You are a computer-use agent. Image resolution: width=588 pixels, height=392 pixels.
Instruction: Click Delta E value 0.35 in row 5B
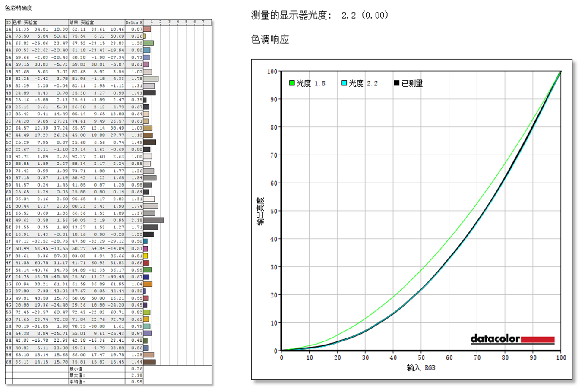tap(137, 100)
